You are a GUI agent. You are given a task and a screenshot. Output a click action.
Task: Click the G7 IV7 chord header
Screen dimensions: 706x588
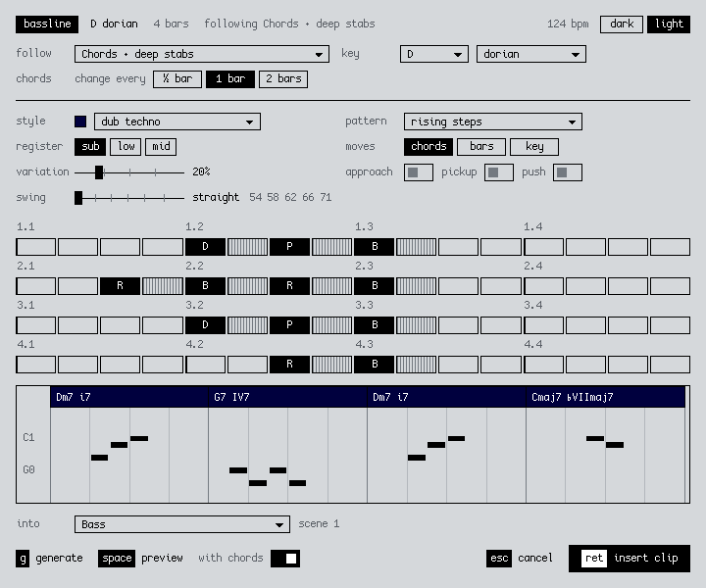click(x=287, y=397)
